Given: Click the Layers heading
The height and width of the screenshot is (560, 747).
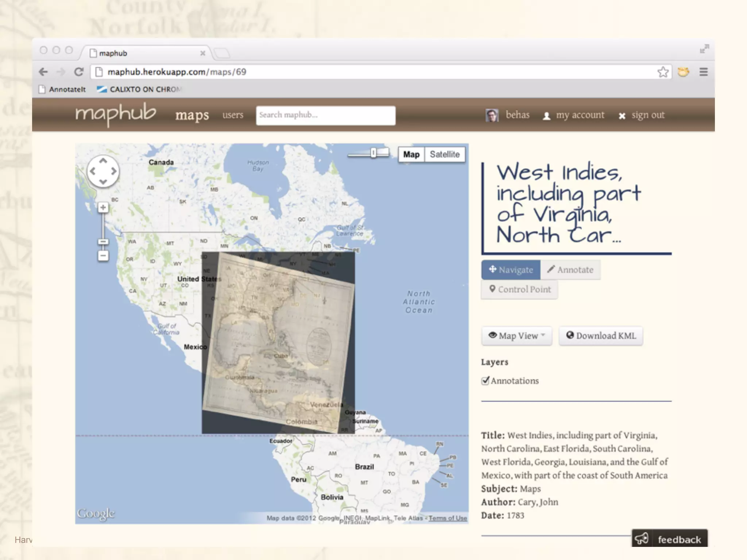Looking at the screenshot, I should [x=495, y=362].
